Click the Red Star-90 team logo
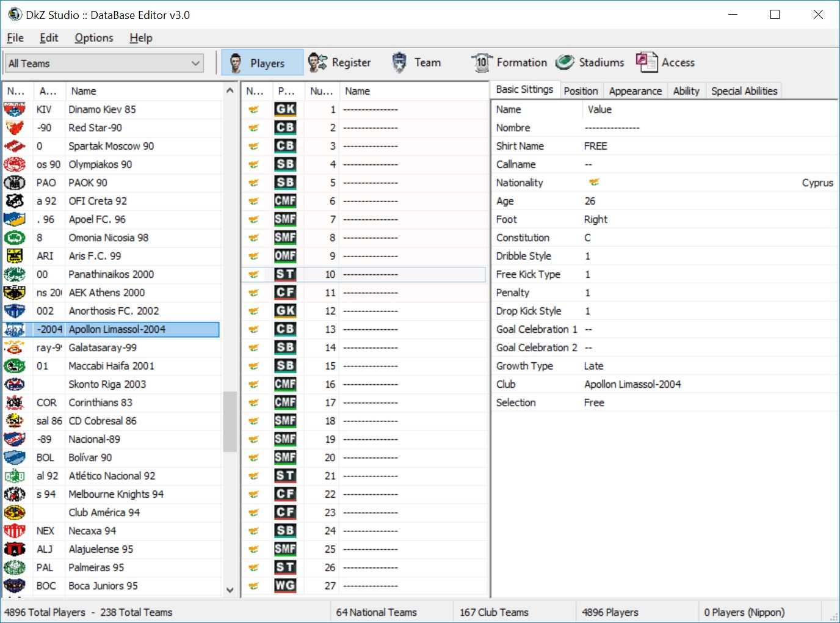Viewport: 840px width, 623px height. [x=15, y=128]
